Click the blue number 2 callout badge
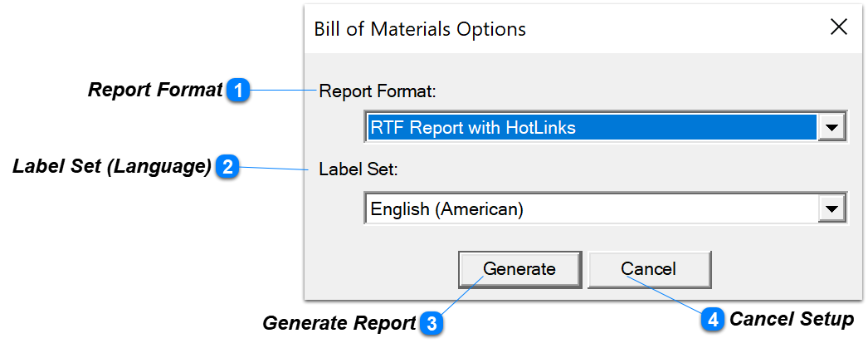This screenshot has width=868, height=348. tap(227, 166)
